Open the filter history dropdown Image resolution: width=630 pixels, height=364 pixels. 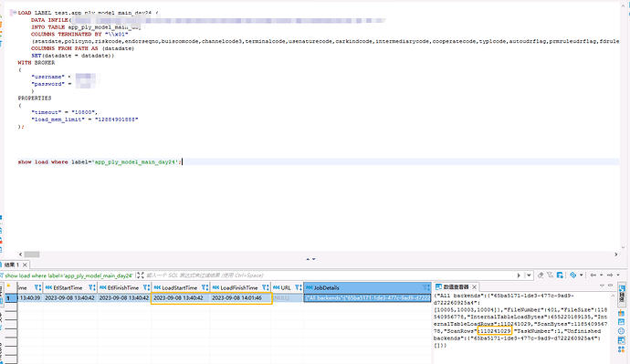[x=529, y=276]
